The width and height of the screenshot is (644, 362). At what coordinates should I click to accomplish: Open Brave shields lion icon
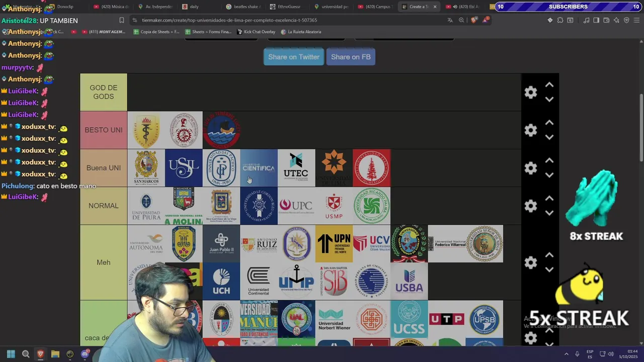(474, 20)
